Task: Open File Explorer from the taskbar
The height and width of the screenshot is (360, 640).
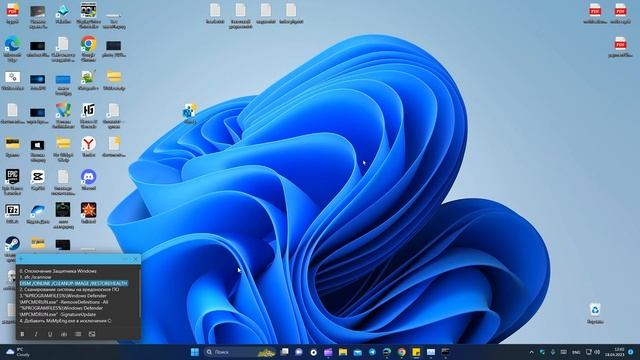Action: tap(343, 352)
